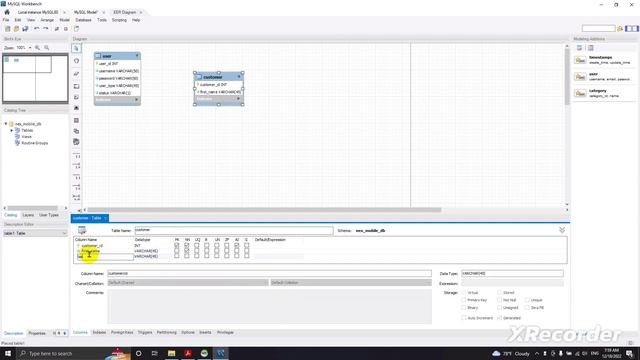The height and width of the screenshot is (360, 640).
Task: Select the image placement tool
Action: pos(76,108)
